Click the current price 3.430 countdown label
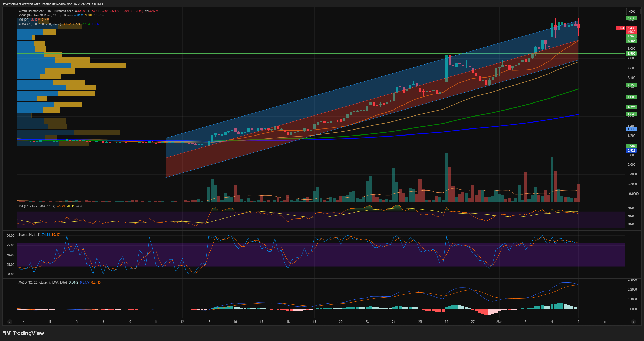This screenshot has width=644, height=341. click(631, 30)
